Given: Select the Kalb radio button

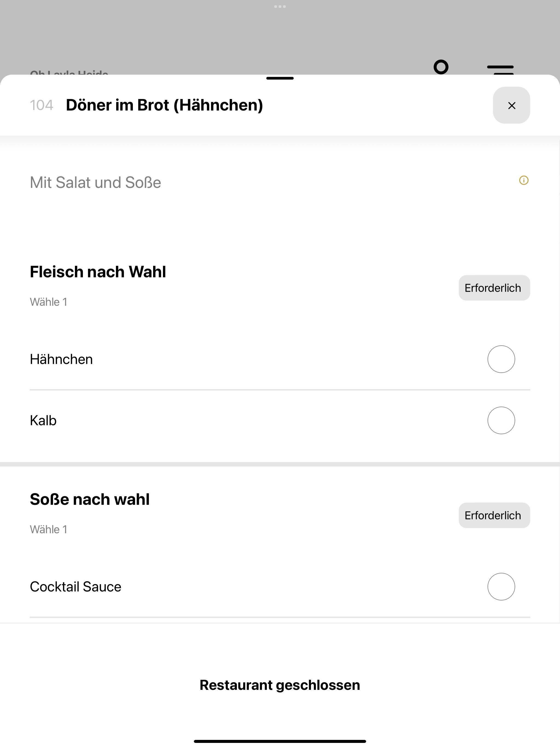Looking at the screenshot, I should (501, 420).
